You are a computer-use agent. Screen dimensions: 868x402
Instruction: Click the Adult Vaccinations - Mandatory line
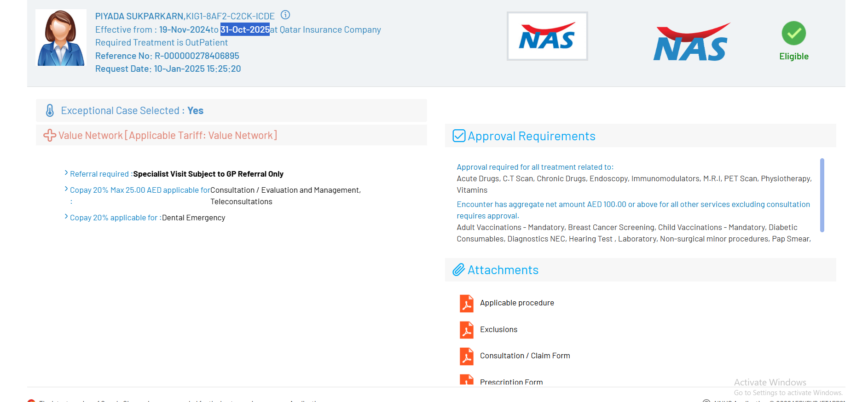click(x=627, y=227)
